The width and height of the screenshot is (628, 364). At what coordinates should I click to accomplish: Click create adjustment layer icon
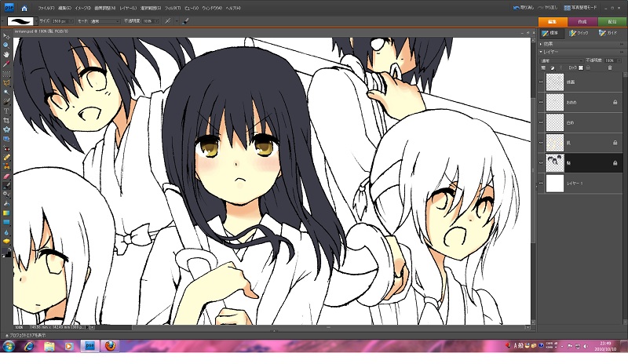(x=553, y=68)
